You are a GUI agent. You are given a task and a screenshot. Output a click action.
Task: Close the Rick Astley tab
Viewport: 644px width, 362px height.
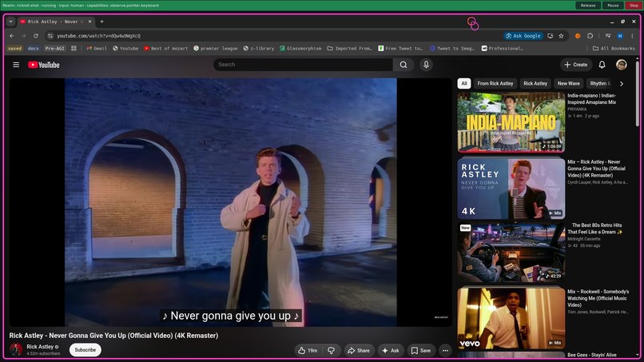(x=89, y=22)
